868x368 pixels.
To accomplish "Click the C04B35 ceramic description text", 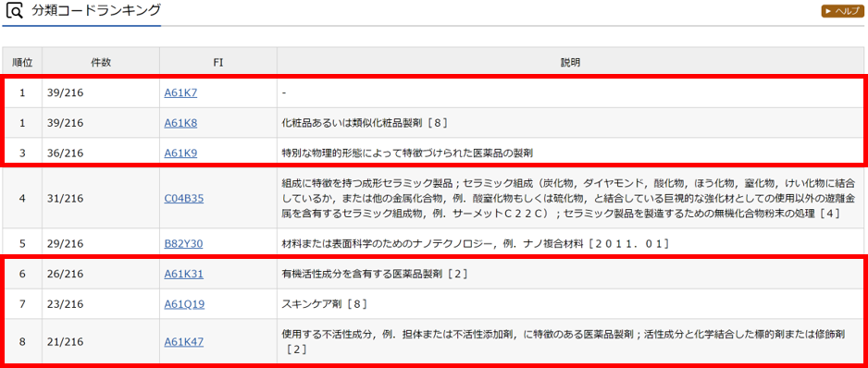I will click(568, 198).
